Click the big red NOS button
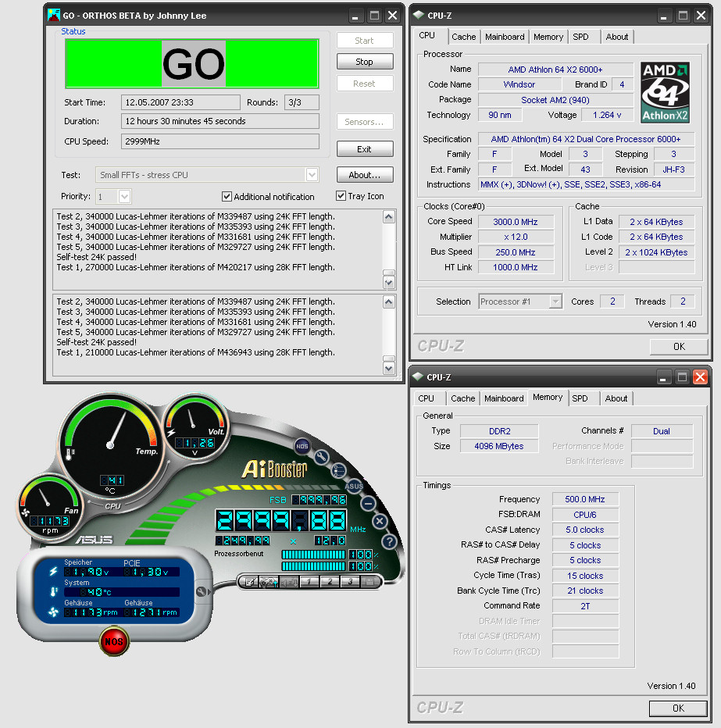721x728 pixels. (114, 641)
